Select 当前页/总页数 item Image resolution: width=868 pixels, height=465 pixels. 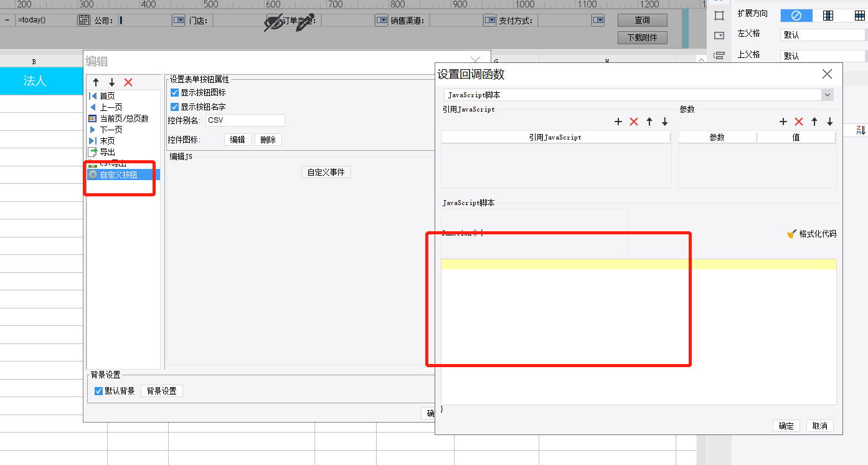tap(124, 118)
